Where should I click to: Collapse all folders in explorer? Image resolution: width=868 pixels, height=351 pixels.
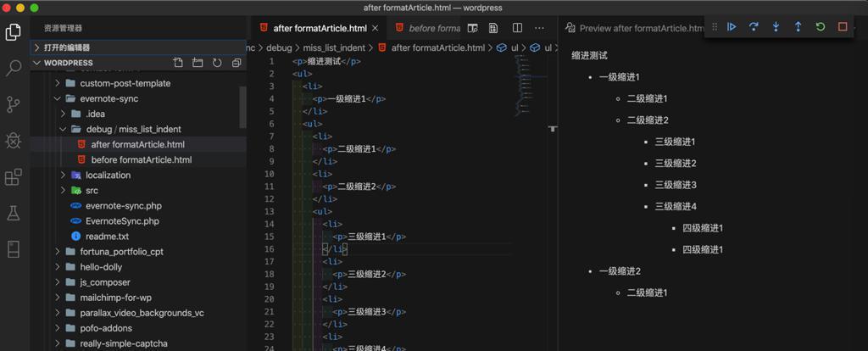click(x=236, y=63)
